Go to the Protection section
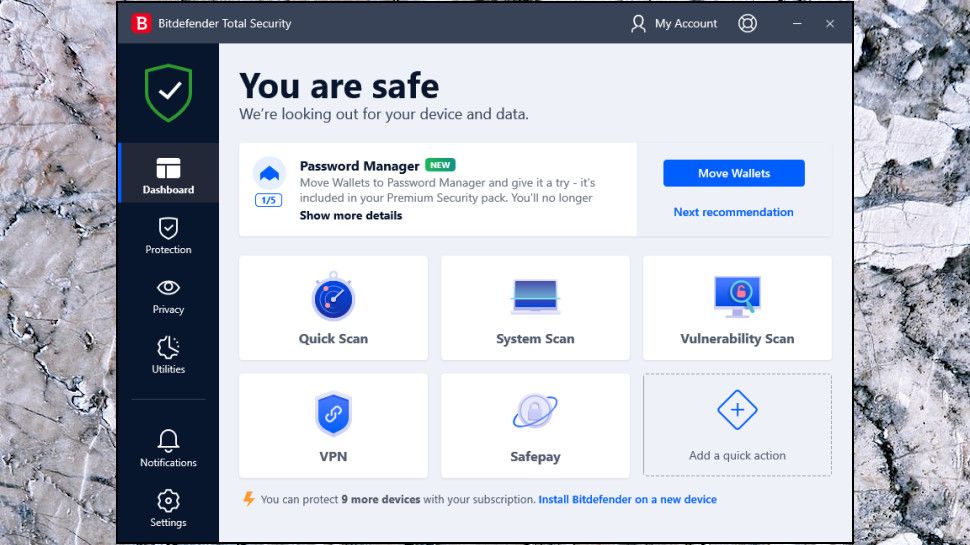The image size is (970, 545). (168, 236)
